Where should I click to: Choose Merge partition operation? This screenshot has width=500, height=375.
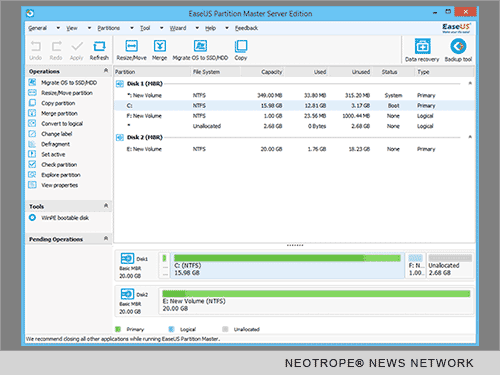click(x=59, y=114)
